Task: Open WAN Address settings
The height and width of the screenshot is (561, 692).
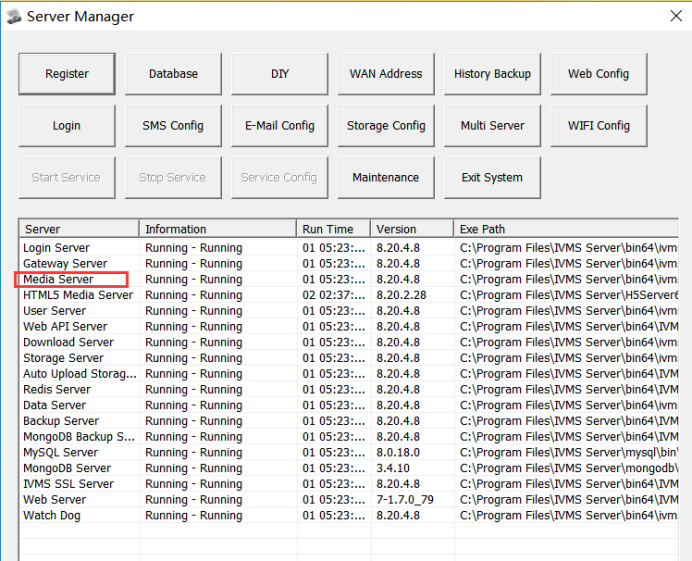Action: tap(386, 74)
